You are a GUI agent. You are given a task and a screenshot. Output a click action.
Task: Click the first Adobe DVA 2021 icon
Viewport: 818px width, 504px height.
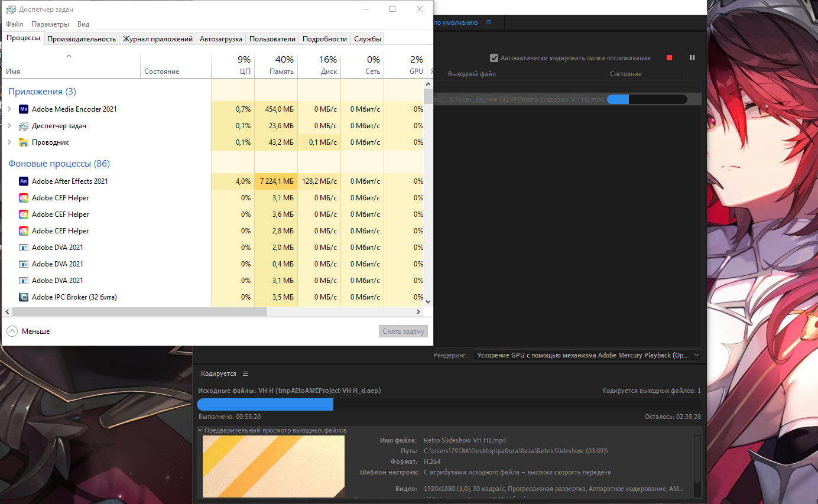click(24, 248)
